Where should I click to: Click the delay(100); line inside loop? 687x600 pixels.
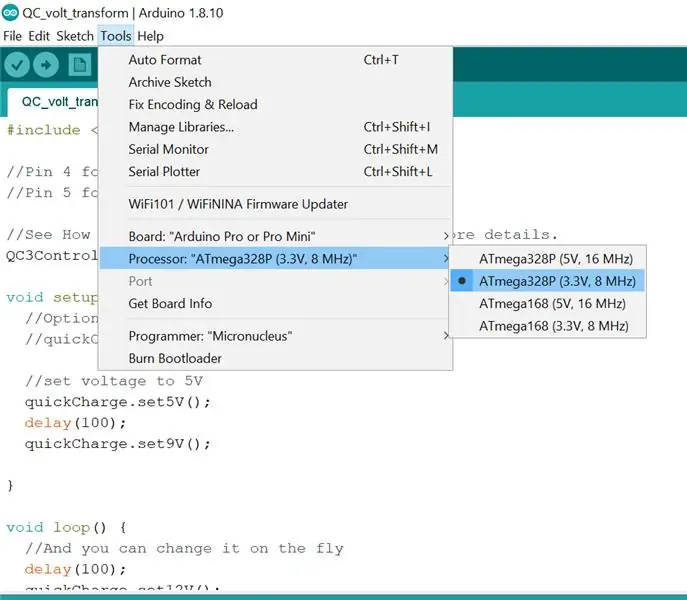click(75, 569)
